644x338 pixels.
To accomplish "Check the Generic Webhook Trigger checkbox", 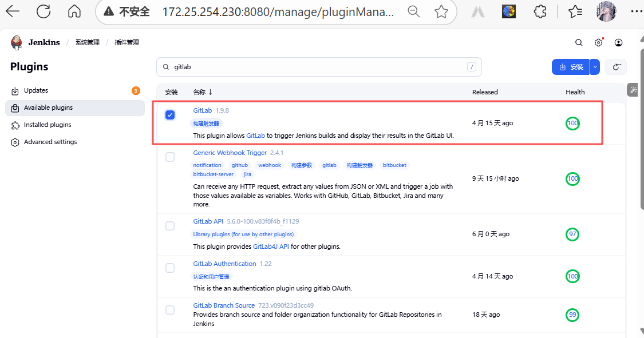I will pos(170,157).
